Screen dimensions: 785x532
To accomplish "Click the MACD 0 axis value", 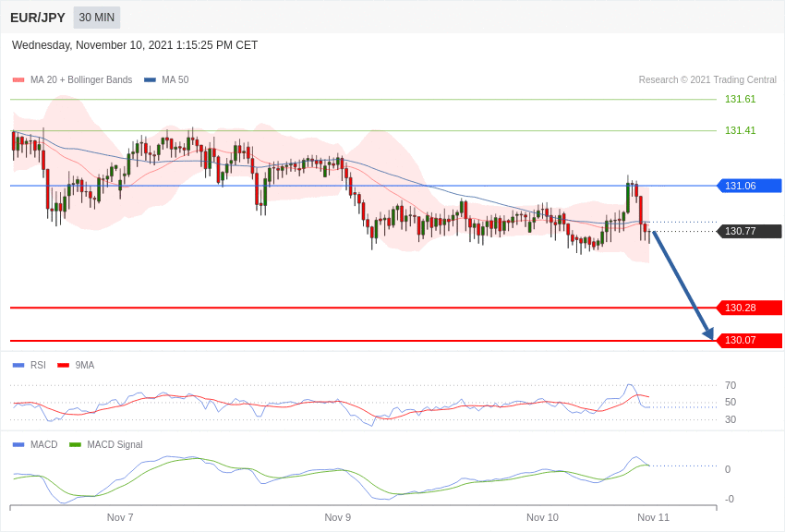I will click(x=728, y=469).
